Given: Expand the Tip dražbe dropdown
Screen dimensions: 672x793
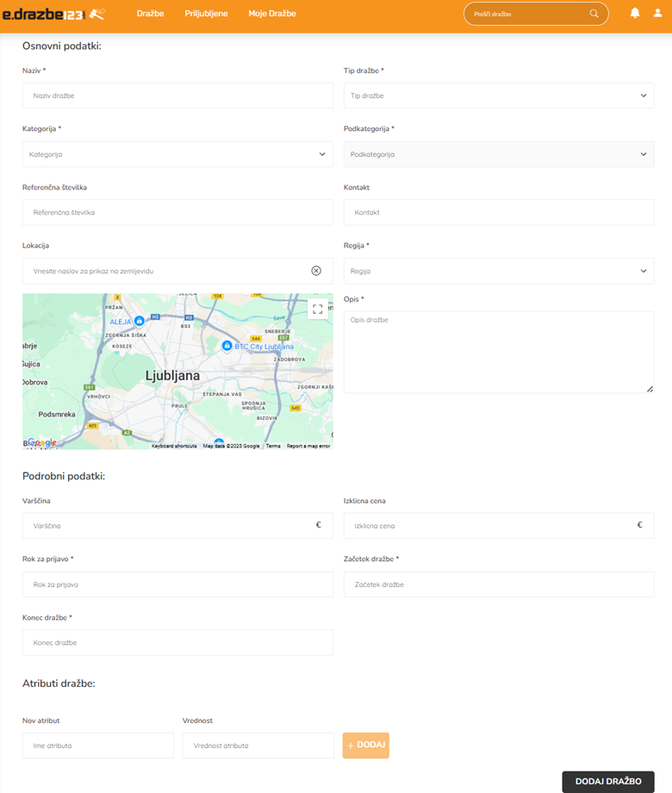Looking at the screenshot, I should (498, 96).
